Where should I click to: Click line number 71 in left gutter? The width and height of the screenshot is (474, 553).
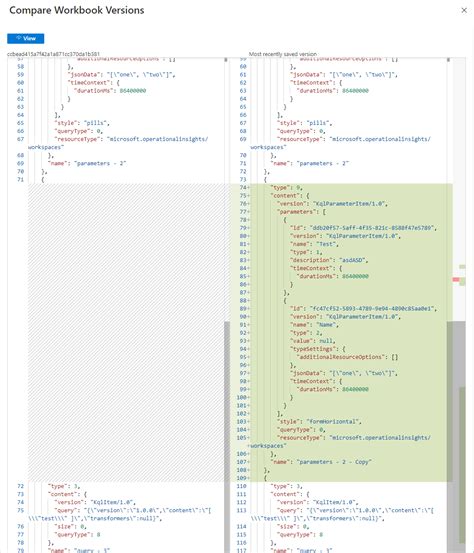pos(20,180)
